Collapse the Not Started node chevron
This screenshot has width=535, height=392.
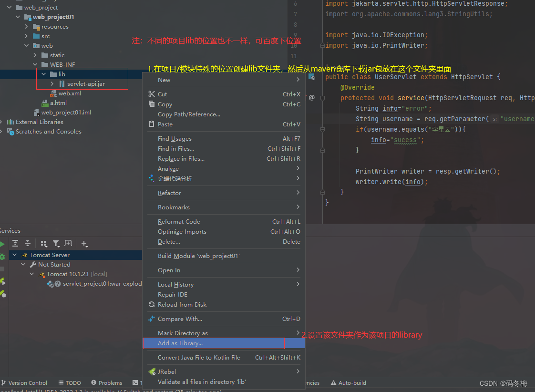[x=23, y=264]
